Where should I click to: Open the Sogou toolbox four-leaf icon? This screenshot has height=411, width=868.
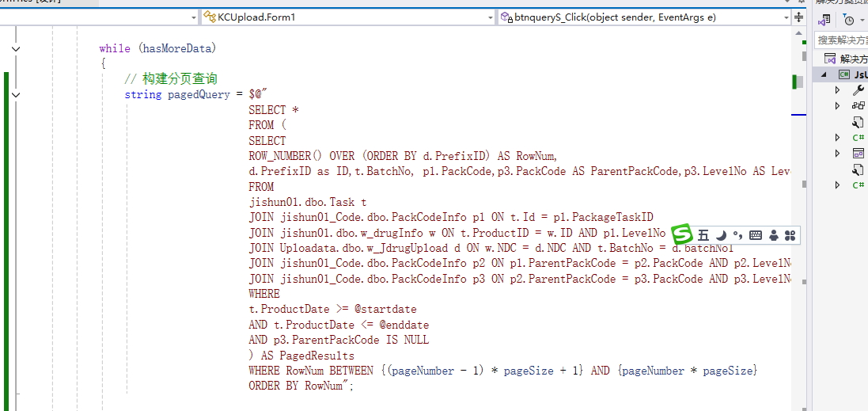[x=790, y=235]
